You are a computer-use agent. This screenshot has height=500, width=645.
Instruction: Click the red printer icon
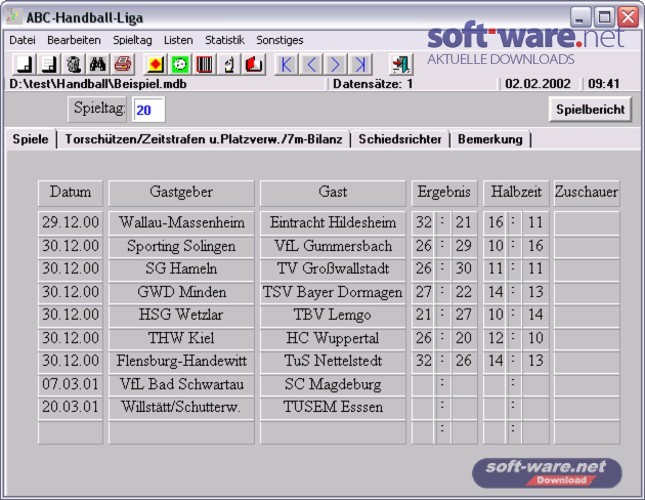coord(122,64)
